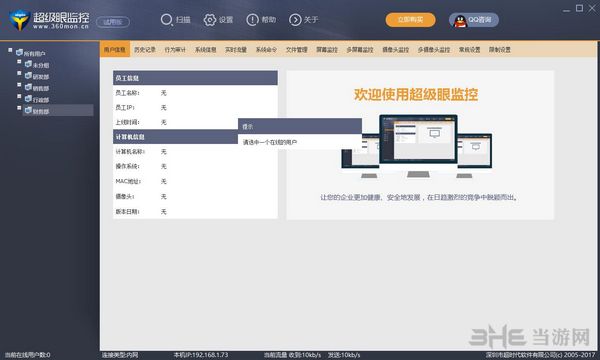The height and width of the screenshot is (360, 600).
Task: Open the 屏幕监控 tab
Action: (327, 50)
